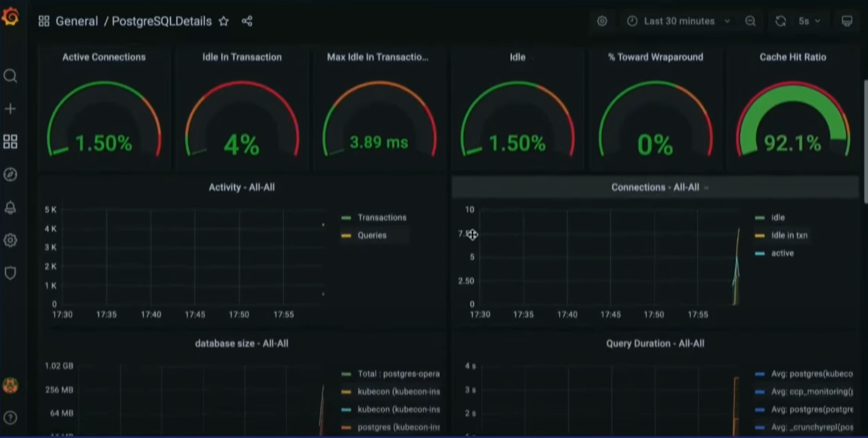This screenshot has height=438, width=868.
Task: Open dashboard settings gear in top bar
Action: coord(602,21)
